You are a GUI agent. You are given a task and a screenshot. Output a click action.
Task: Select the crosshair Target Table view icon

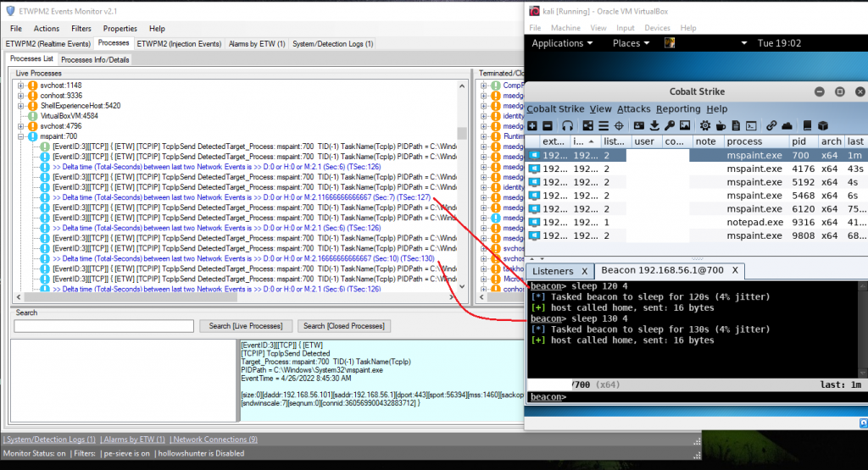click(619, 125)
